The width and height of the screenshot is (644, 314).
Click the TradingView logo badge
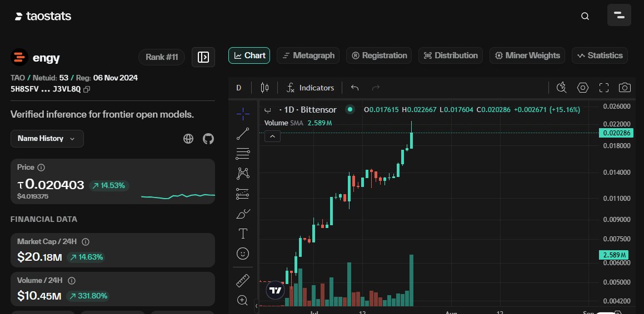pyautogui.click(x=275, y=291)
